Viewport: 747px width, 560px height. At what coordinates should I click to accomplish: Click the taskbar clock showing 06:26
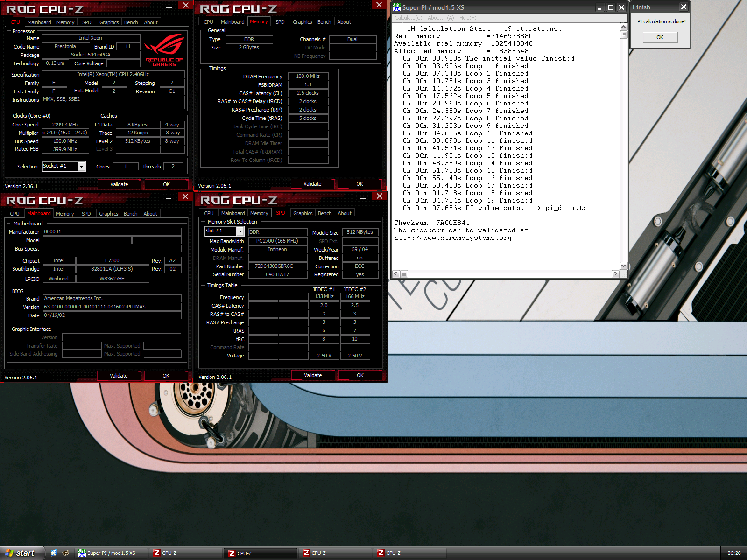(734, 553)
